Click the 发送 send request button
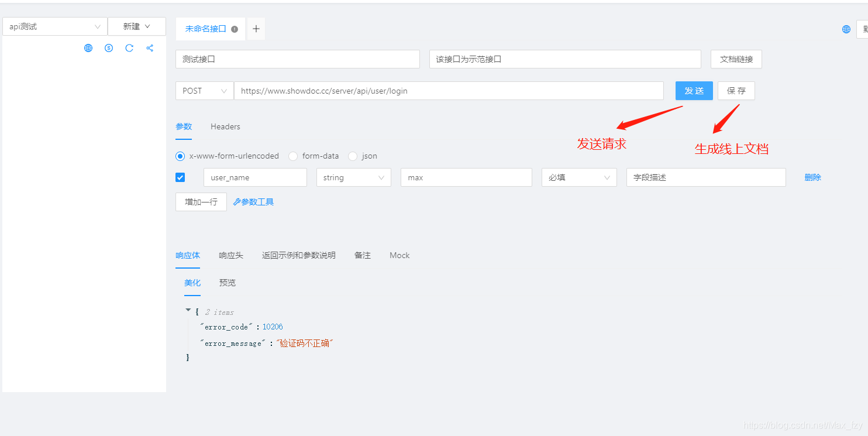Viewport: 868px width, 436px height. (x=694, y=91)
